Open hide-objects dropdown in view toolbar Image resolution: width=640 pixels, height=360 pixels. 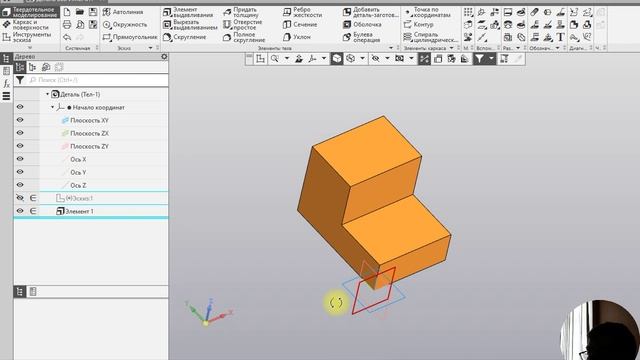tap(387, 59)
